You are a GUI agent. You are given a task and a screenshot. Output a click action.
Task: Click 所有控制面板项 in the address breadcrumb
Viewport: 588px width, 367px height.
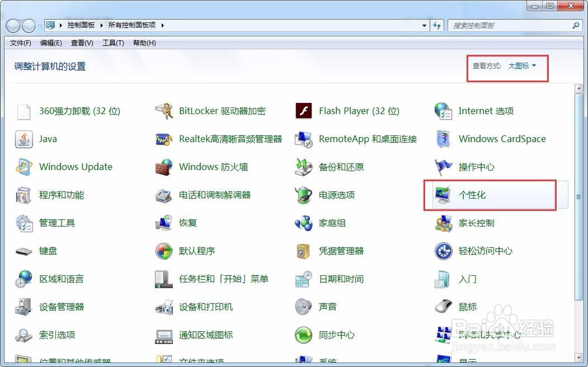click(x=132, y=25)
